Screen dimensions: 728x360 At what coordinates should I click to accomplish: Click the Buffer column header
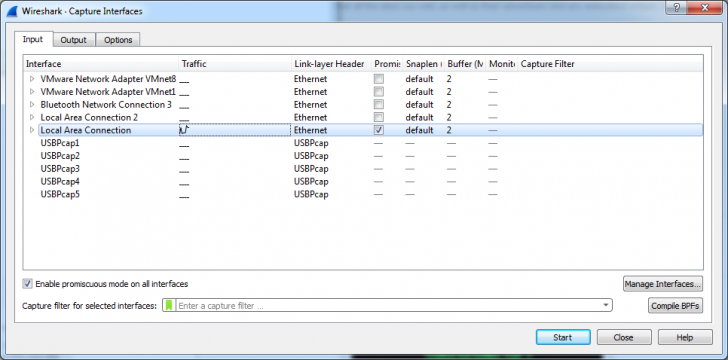tap(465, 64)
